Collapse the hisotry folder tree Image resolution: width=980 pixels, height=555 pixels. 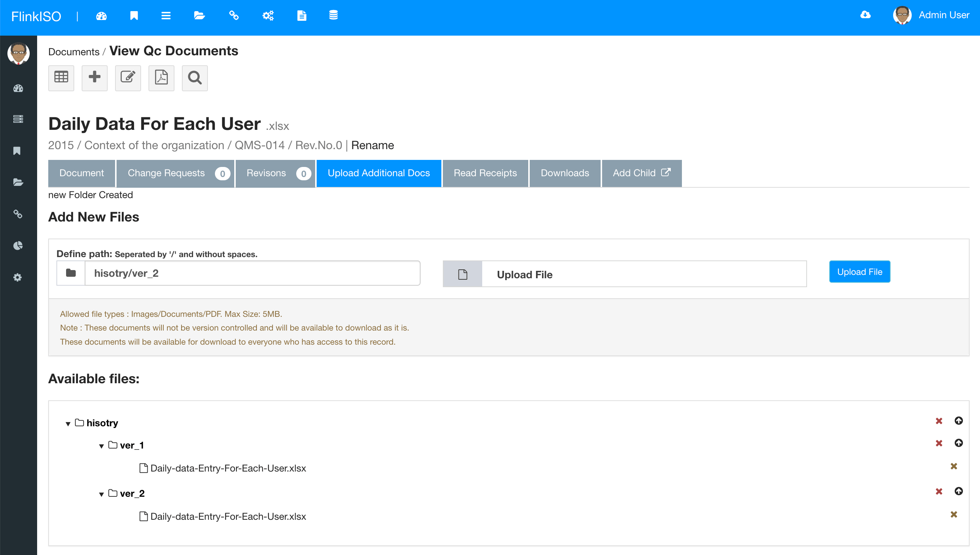coord(68,424)
